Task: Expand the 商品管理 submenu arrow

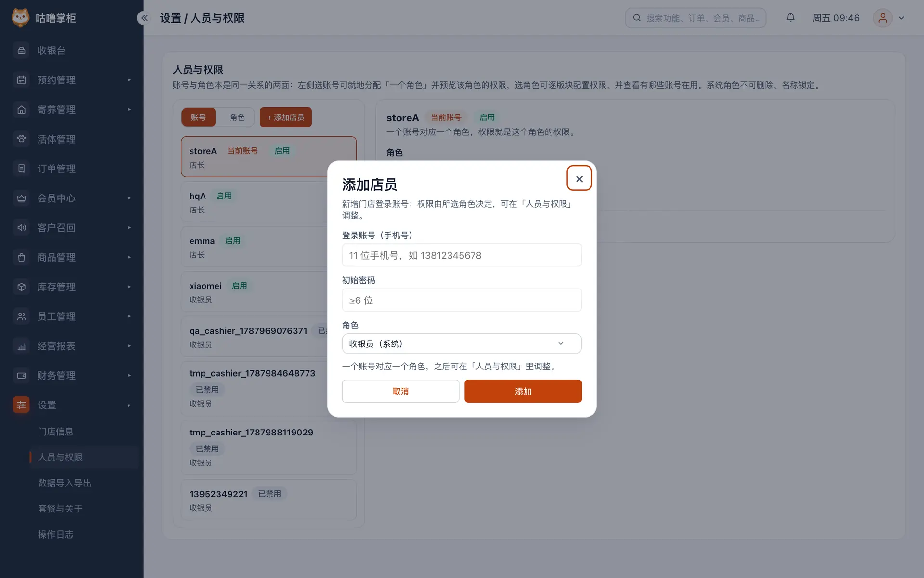Action: (x=129, y=257)
